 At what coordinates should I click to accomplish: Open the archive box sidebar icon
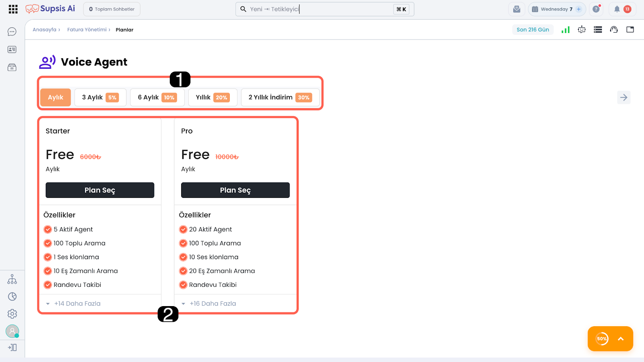[12, 67]
